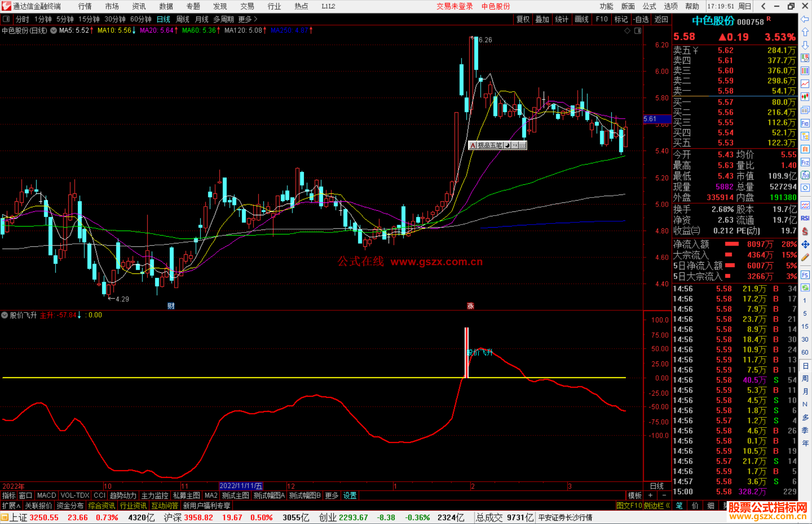This screenshot has width=812, height=524.
Task: Click the left arrow back icon in sidebar
Action: point(805,19)
